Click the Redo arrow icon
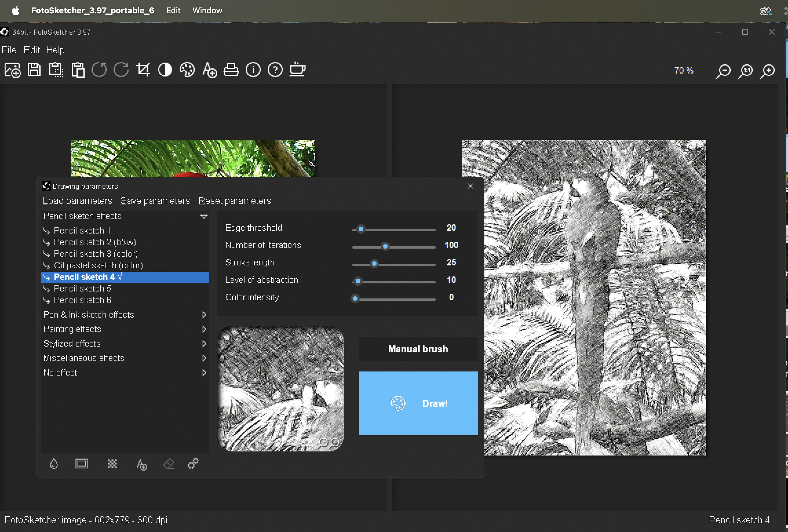This screenshot has width=788, height=532. [x=121, y=70]
